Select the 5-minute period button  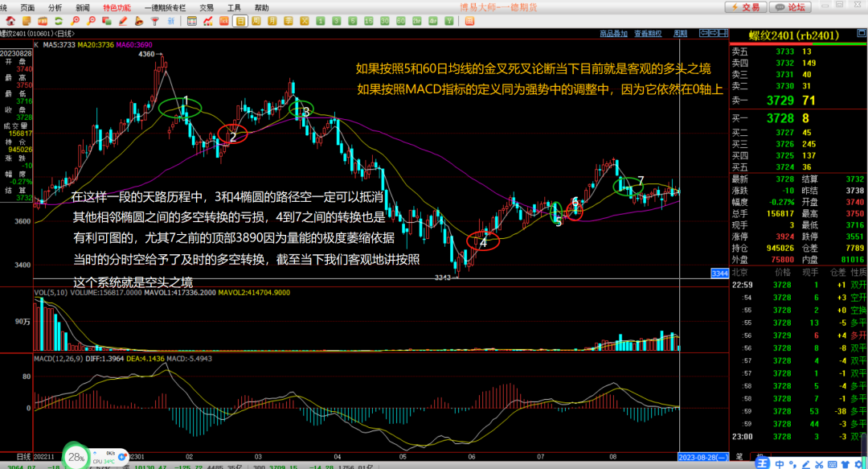point(353,21)
